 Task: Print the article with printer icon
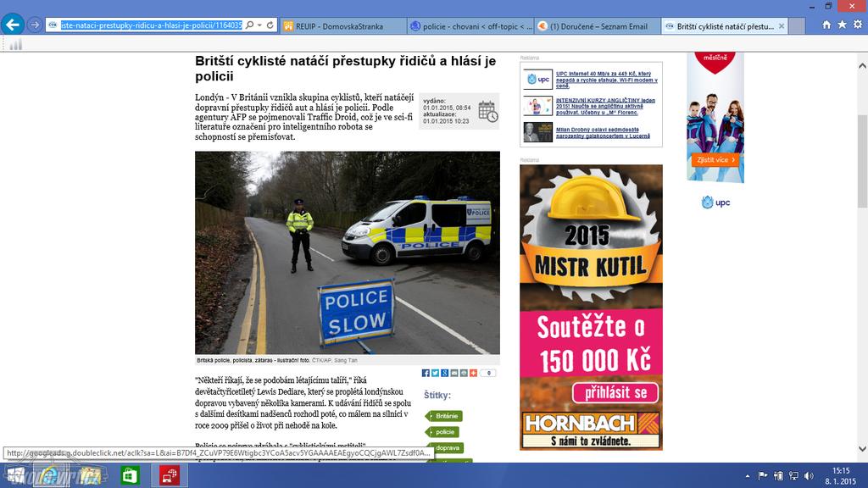pos(464,373)
